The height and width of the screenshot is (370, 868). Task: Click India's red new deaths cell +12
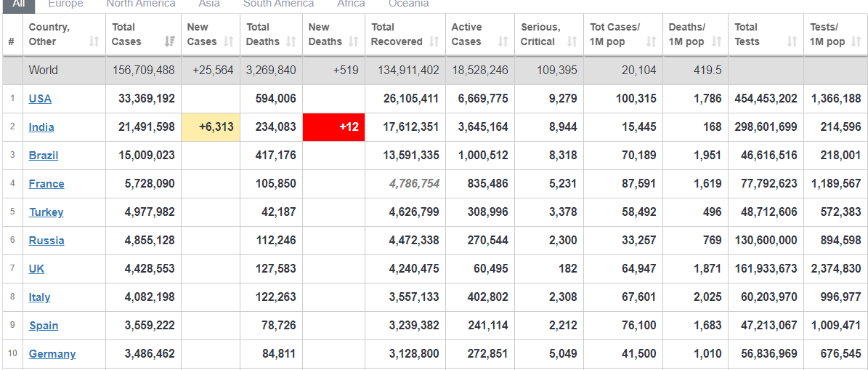click(x=334, y=126)
